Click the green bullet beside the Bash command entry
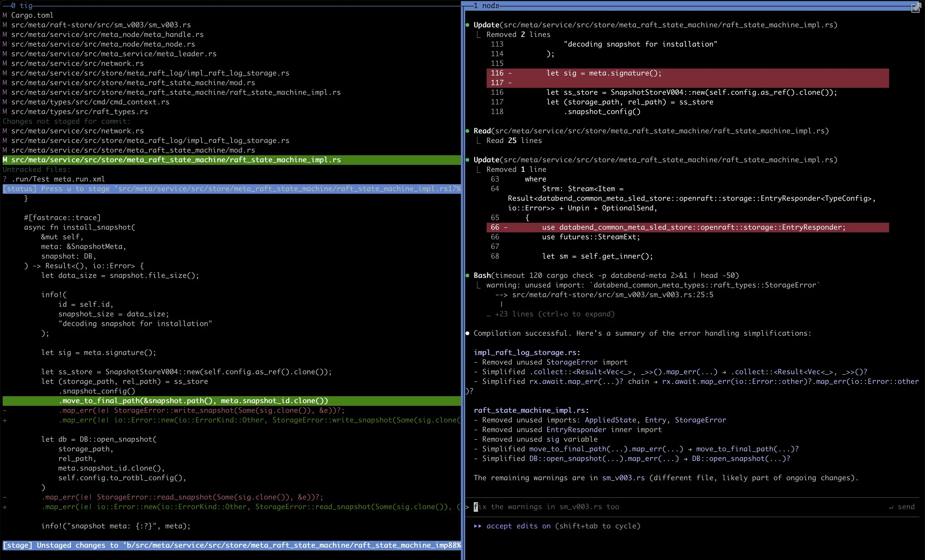The width and height of the screenshot is (925, 560). 467,275
